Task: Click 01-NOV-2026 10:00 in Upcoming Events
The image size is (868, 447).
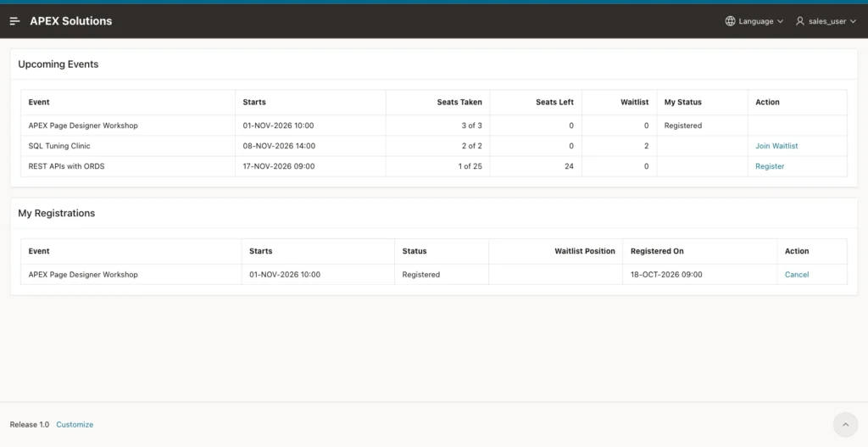Action: [x=278, y=126]
